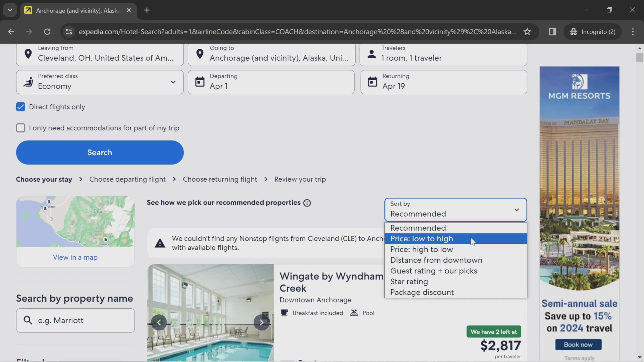Show previous Wingate hotel photo
The image size is (644, 362).
(x=159, y=322)
